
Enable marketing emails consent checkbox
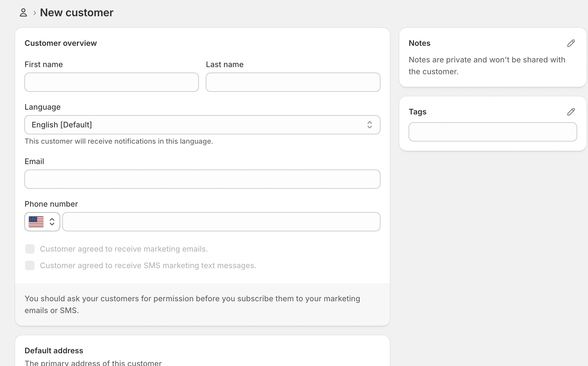30,249
